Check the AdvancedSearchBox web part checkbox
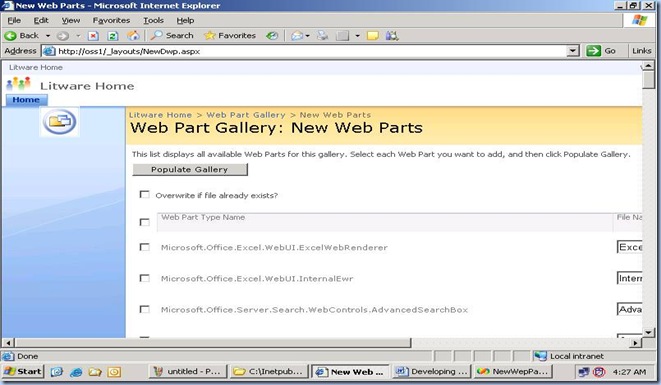The width and height of the screenshot is (661, 385). coord(145,310)
